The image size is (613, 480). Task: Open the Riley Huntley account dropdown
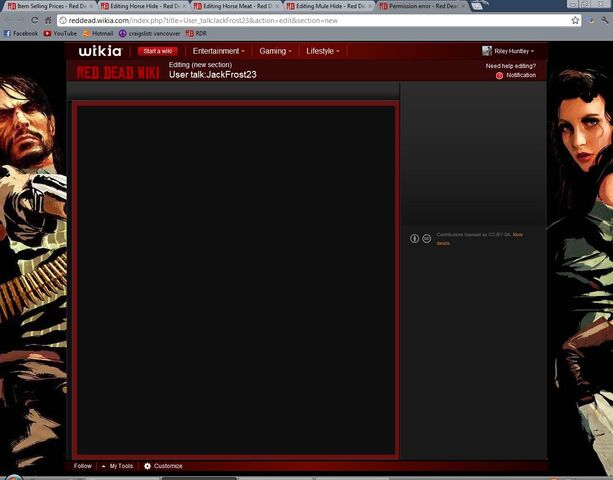click(514, 51)
